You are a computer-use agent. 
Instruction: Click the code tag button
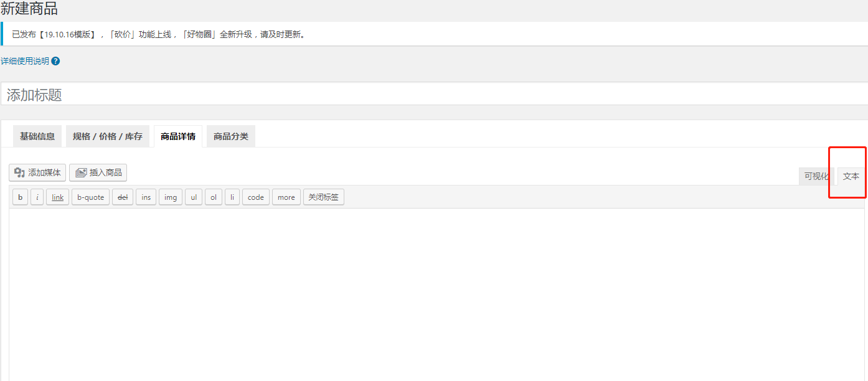pyautogui.click(x=255, y=197)
